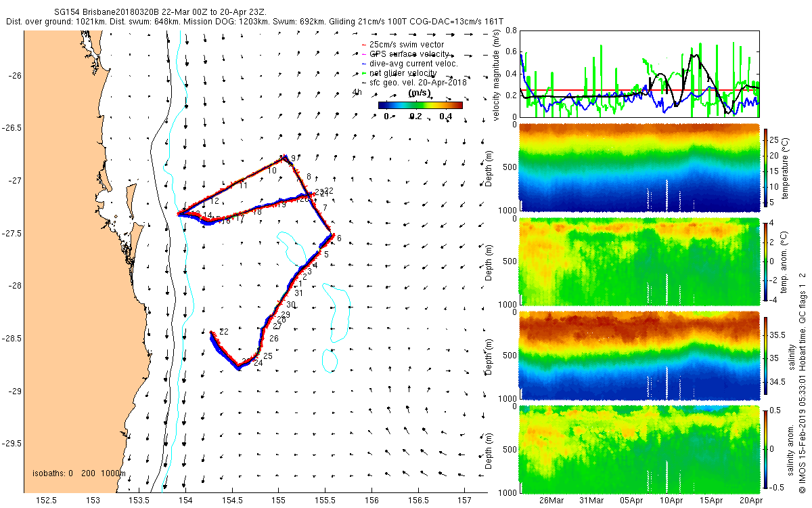Click the '-28.5' latitude tick label
The width and height of the screenshot is (812, 508).
click(x=12, y=339)
